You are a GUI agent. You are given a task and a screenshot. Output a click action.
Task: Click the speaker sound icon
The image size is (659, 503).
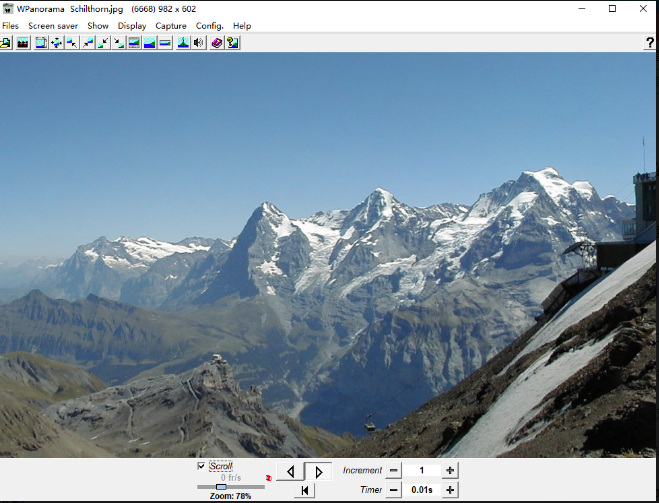(199, 43)
